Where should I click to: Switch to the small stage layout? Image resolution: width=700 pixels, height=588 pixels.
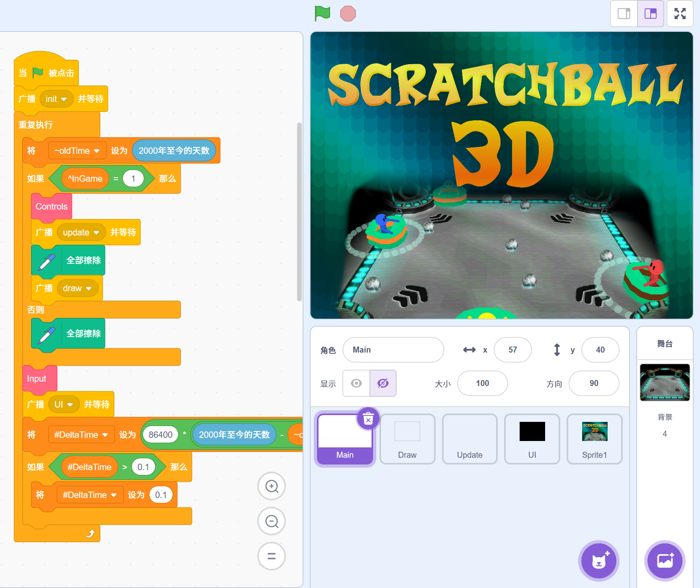[x=624, y=13]
